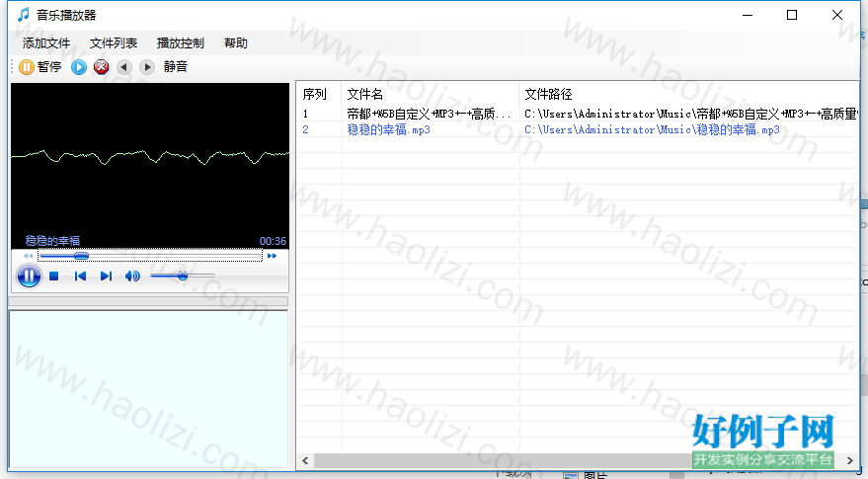Click the light blue lyrics panel
868x479 pixels.
coord(148,389)
